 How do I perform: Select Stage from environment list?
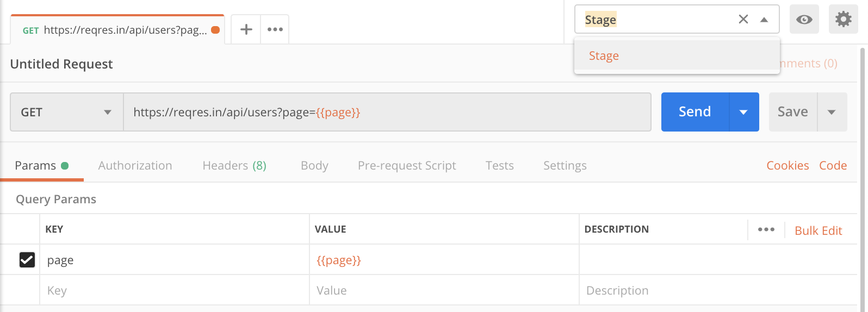click(x=604, y=55)
